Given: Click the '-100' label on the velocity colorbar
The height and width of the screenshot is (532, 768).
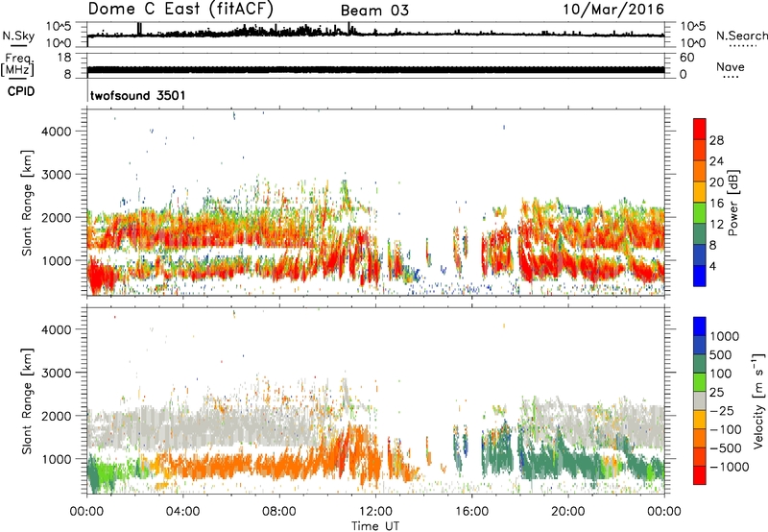Looking at the screenshot, I should (726, 429).
